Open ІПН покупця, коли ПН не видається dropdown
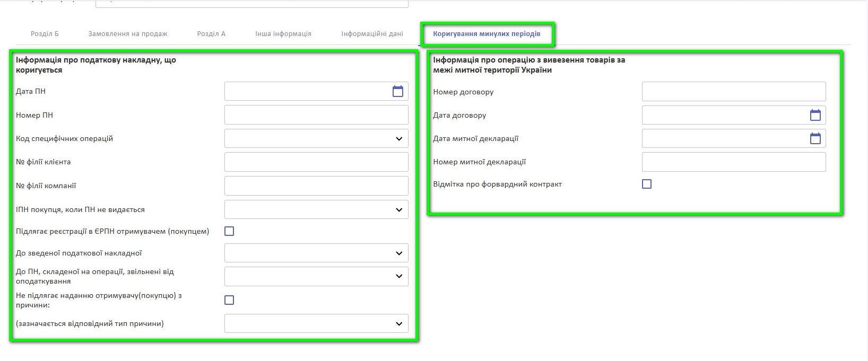Viewport: 868px width, 361px height. click(316, 209)
